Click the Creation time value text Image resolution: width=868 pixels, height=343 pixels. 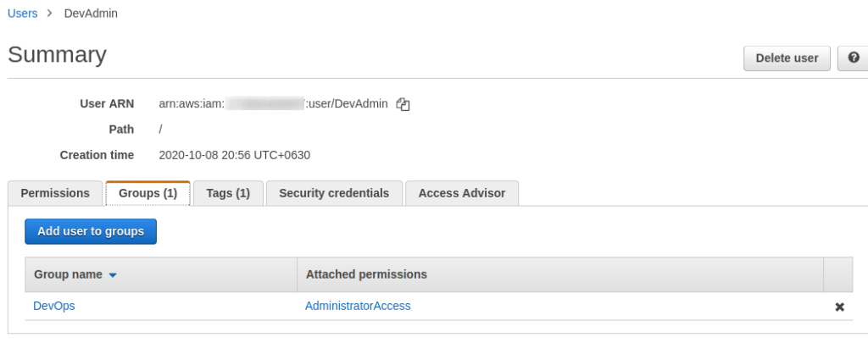tap(234, 155)
